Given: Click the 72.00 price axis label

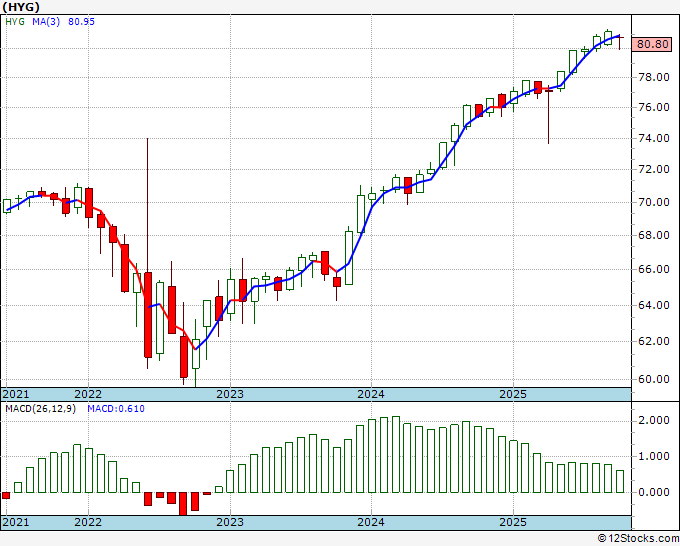Looking at the screenshot, I should point(654,170).
